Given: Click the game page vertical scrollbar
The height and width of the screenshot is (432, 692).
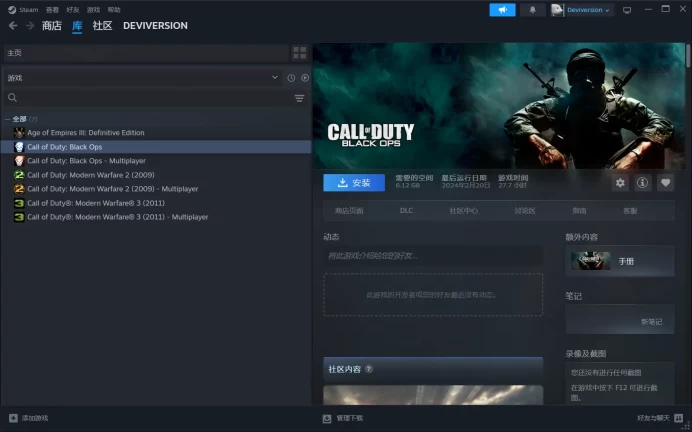Looking at the screenshot, I should pos(688,55).
